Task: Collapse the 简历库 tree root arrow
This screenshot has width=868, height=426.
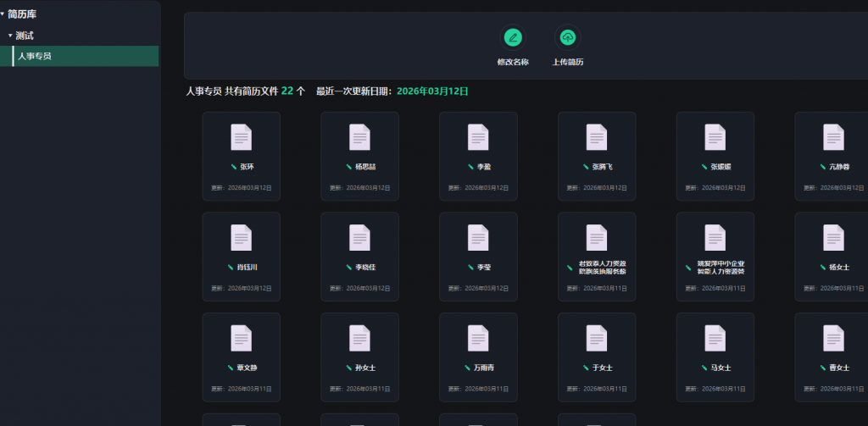Action: point(3,14)
